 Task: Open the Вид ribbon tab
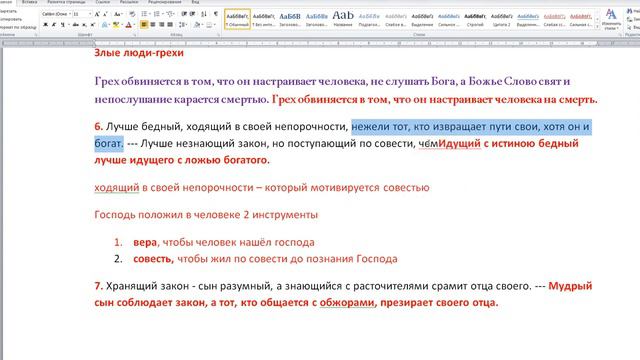[195, 2]
